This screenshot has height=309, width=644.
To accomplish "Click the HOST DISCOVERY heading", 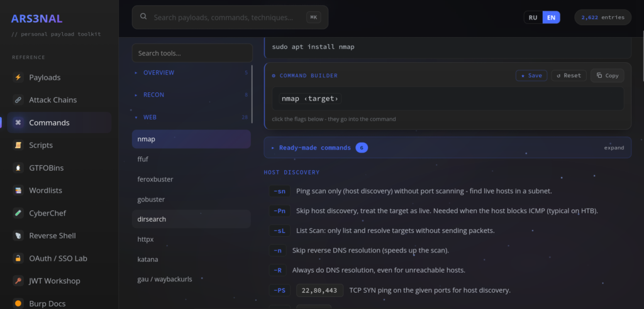I will pyautogui.click(x=292, y=172).
